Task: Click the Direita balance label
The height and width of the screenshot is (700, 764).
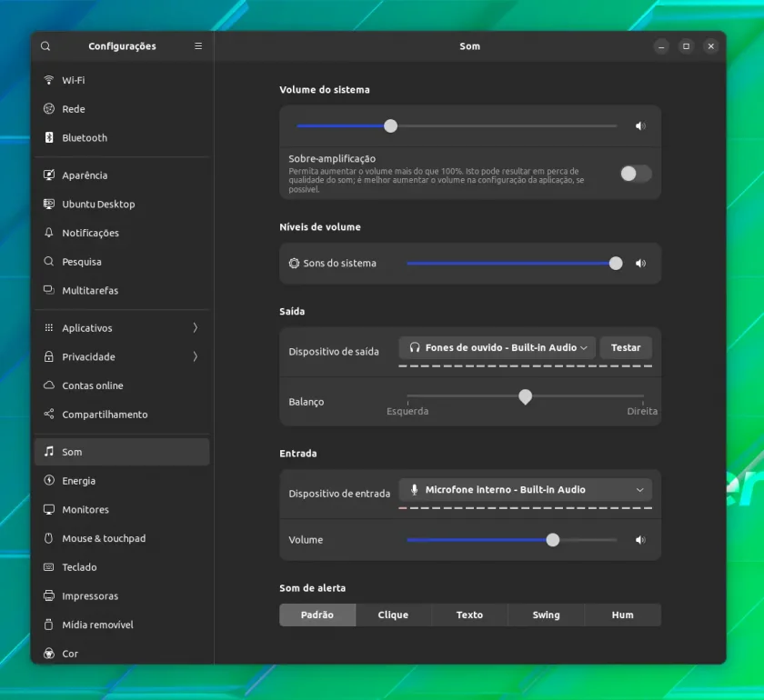Action: pyautogui.click(x=642, y=411)
